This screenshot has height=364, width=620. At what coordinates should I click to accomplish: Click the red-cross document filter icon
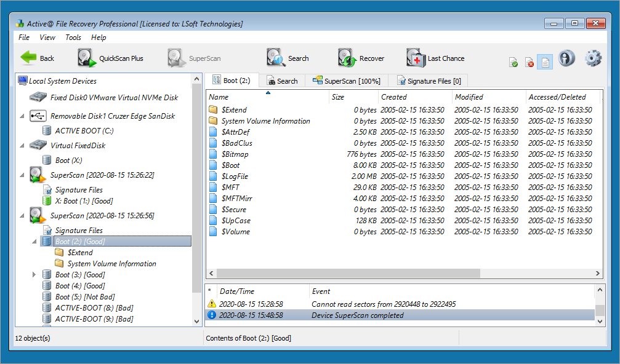click(x=529, y=62)
